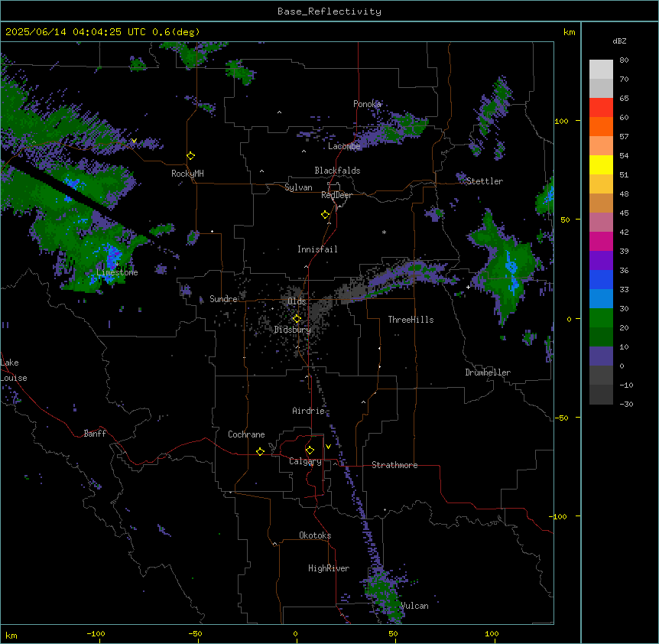
Task: Select the purple 39-36 dBZ legend swatch
Action: 601,261
